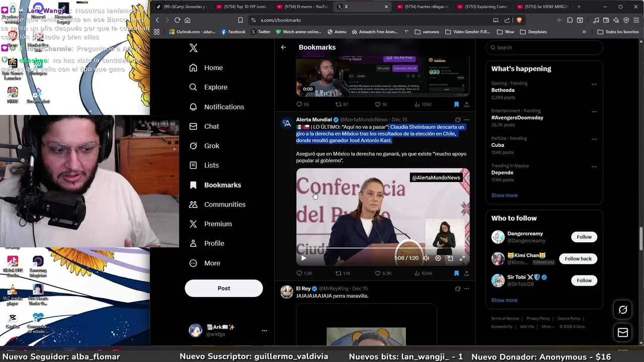
Task: Open options for the Cuba trend
Action: tap(594, 139)
